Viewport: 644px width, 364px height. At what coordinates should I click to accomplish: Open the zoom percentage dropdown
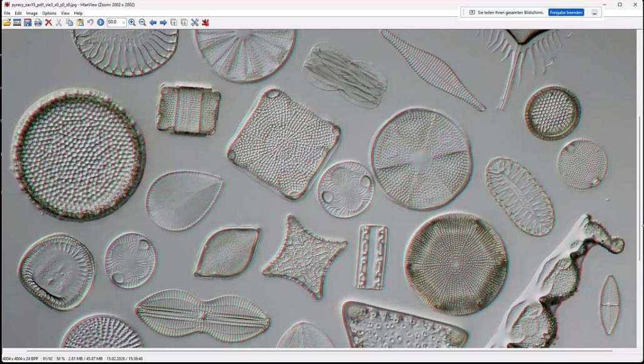point(123,23)
